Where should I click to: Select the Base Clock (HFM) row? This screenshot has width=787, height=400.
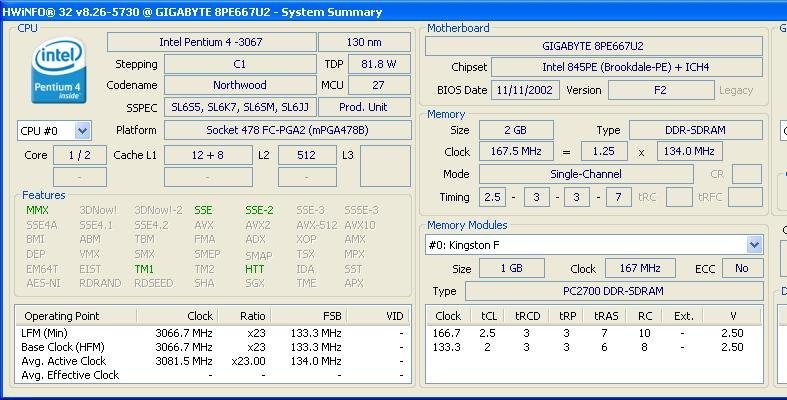[x=213, y=347]
